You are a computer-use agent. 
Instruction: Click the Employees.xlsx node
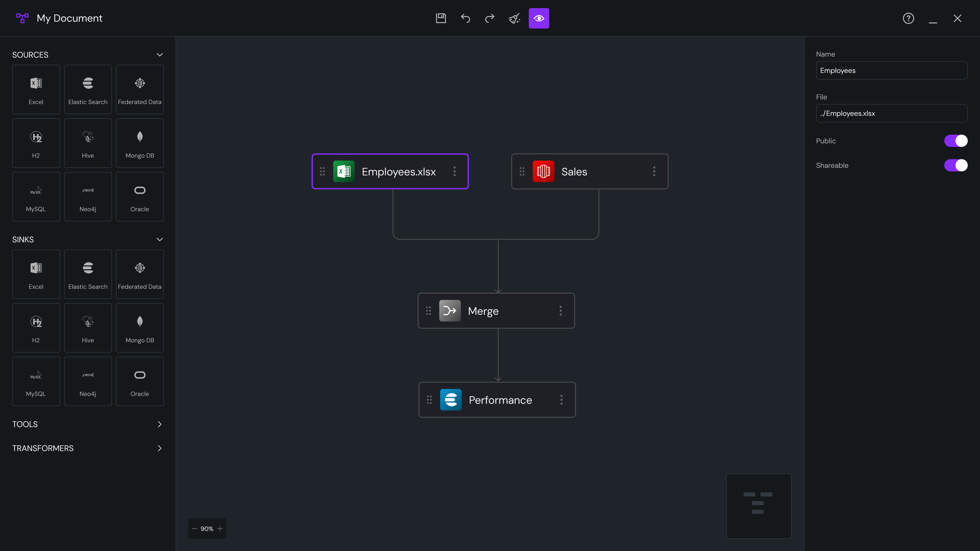(398, 172)
